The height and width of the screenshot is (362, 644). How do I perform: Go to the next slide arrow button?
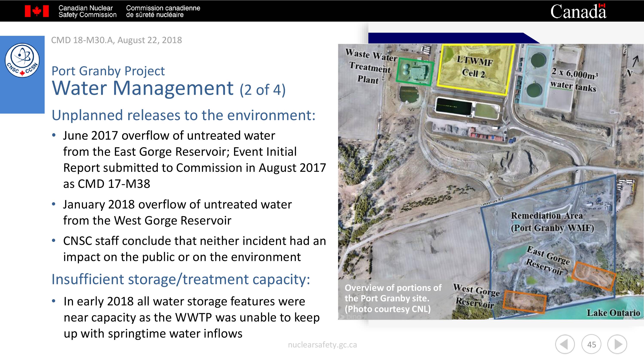point(617,344)
